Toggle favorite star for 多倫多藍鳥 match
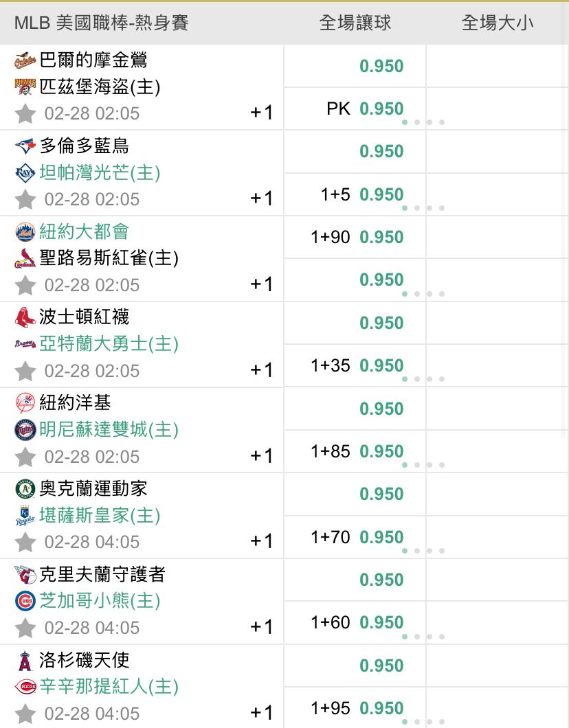This screenshot has height=728, width=569. [x=25, y=199]
